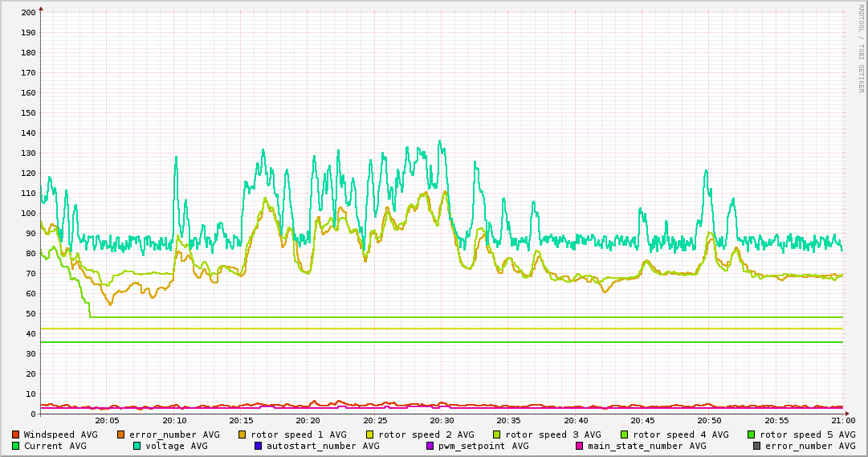This screenshot has height=457, width=868.
Task: Click the 20:35 time label on x-axis
Action: [509, 421]
